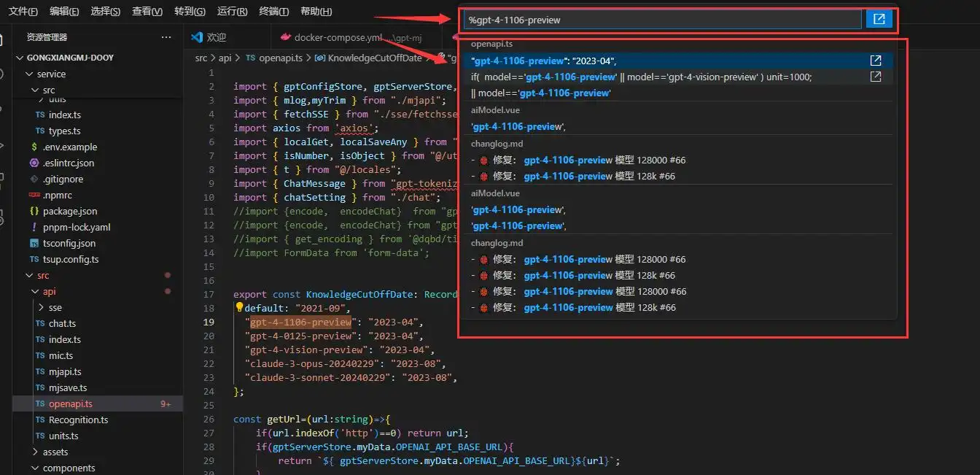Click inside the %gpt-4-1106-preview search input
The width and height of the screenshot is (980, 475).
coord(656,19)
